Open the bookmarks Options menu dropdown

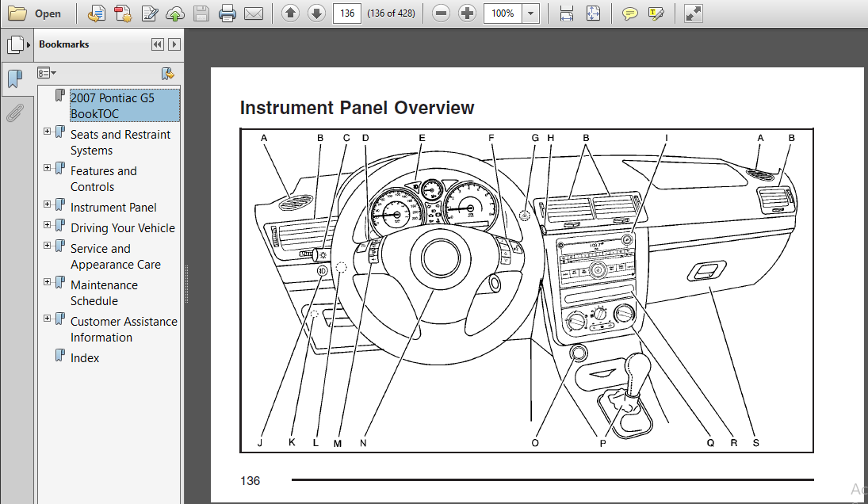click(x=47, y=72)
